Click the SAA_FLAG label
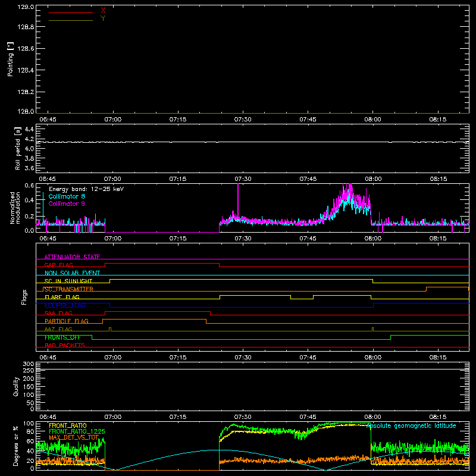The width and height of the screenshot is (476, 476). (x=58, y=314)
